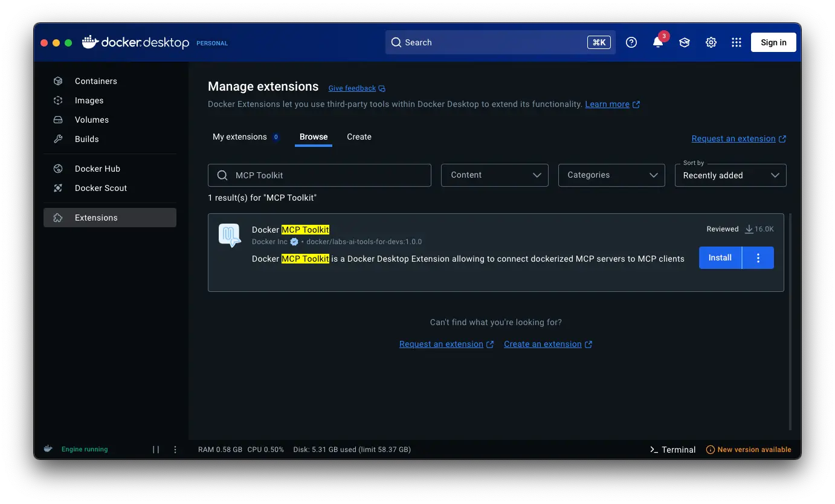The height and width of the screenshot is (504, 835).
Task: Install the Docker MCP Toolkit extension
Action: click(x=719, y=257)
